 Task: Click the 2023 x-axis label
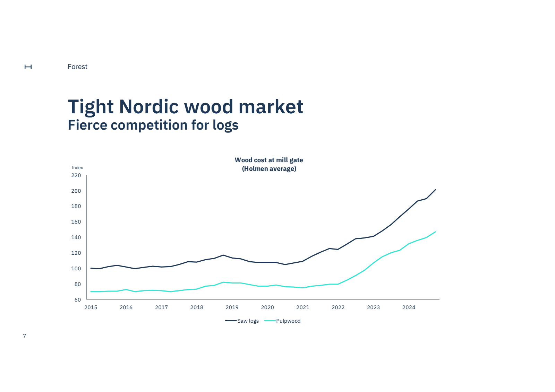pyautogui.click(x=374, y=307)
